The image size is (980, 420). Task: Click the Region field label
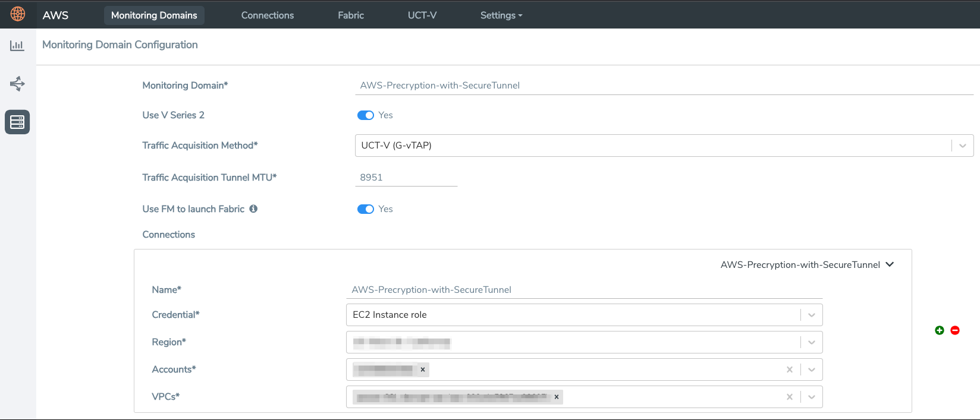(x=169, y=342)
